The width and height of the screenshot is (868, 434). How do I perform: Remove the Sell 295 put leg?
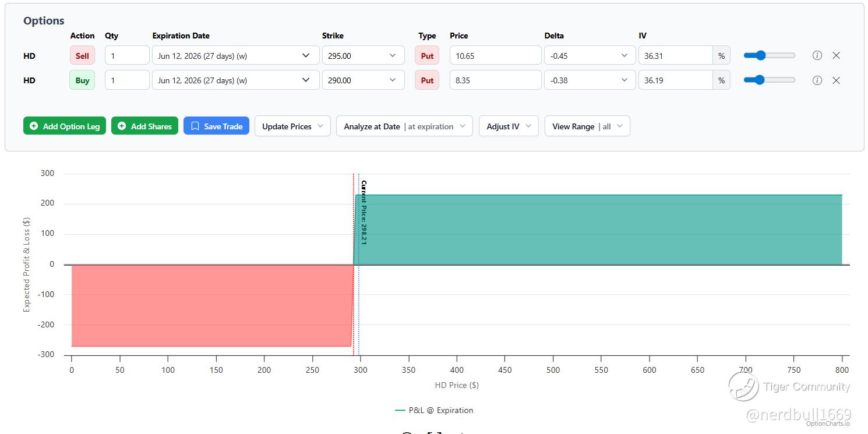836,55
